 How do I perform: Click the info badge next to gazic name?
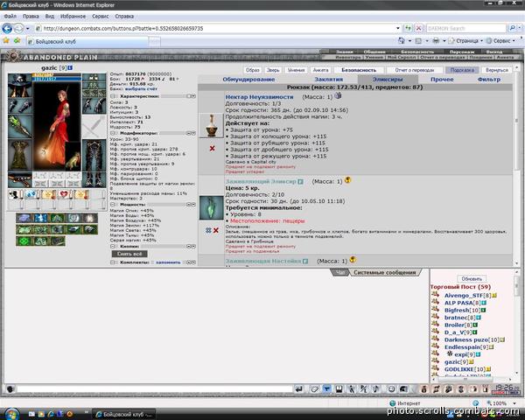(70, 67)
